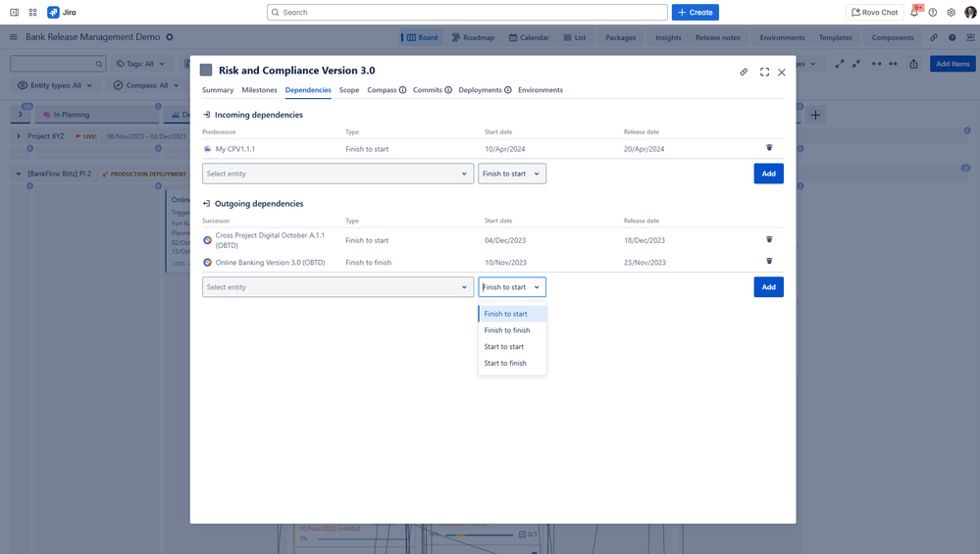Switch to the Environments tab in dialog
Screen dimensions: 980x554
[540, 90]
